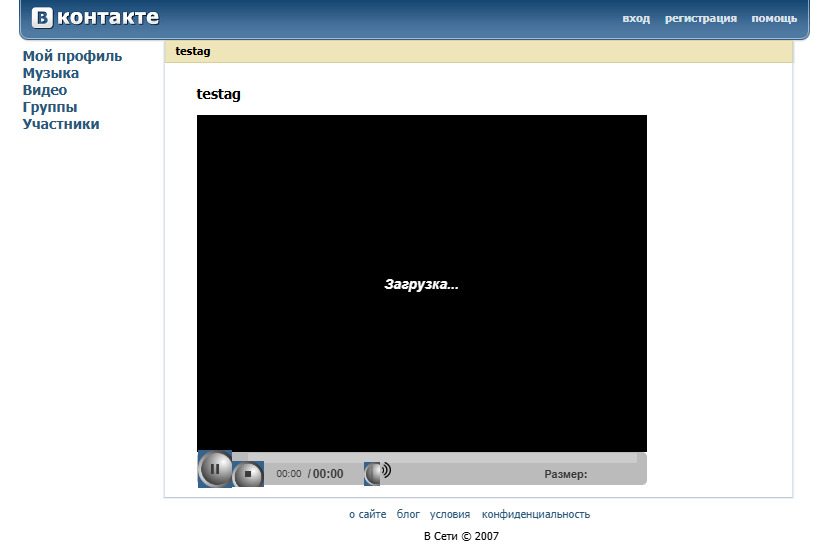Viewport: 819px width, 551px height.
Task: Click the bold testag heading above the video
Action: 218,94
